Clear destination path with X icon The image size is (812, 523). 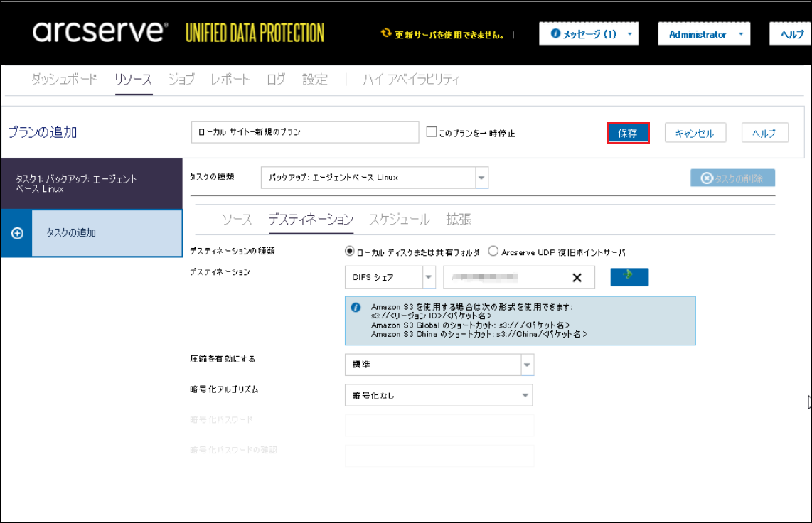[577, 278]
